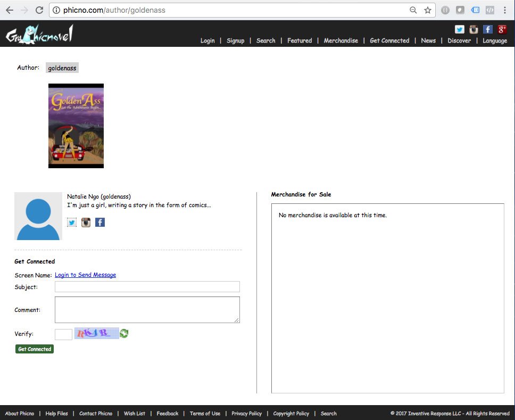Open the Golden Ass comic cover thumbnail
Image resolution: width=515 pixels, height=420 pixels.
coord(76,126)
